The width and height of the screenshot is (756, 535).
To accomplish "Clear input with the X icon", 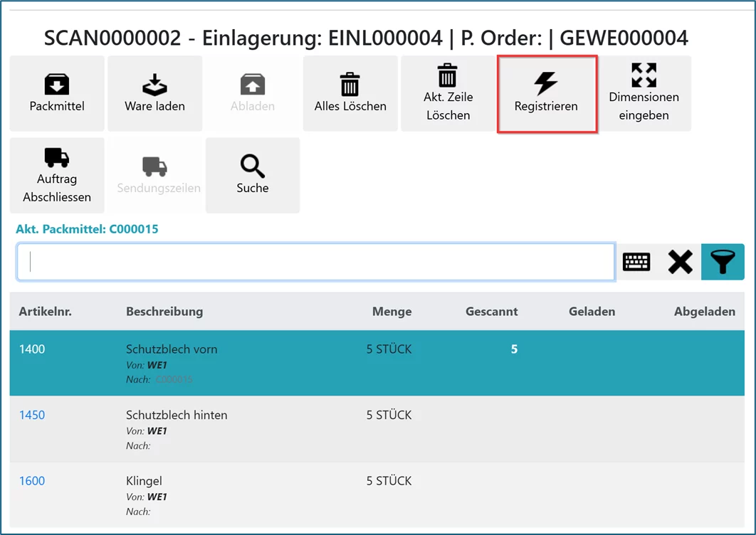I will [x=680, y=262].
